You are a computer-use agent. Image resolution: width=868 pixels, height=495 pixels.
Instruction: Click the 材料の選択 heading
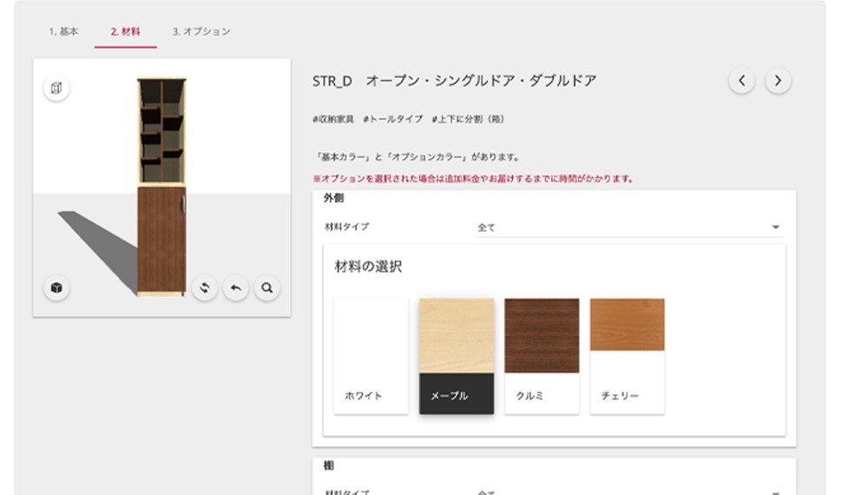click(x=368, y=267)
